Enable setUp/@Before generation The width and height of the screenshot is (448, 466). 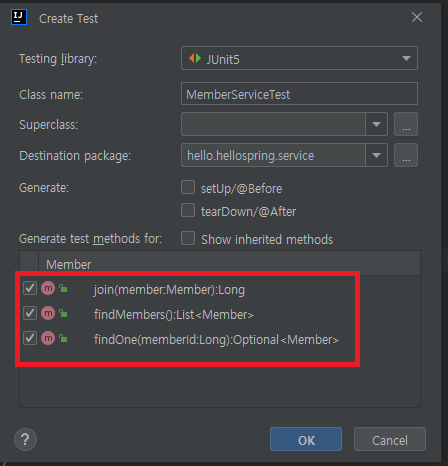tap(188, 187)
